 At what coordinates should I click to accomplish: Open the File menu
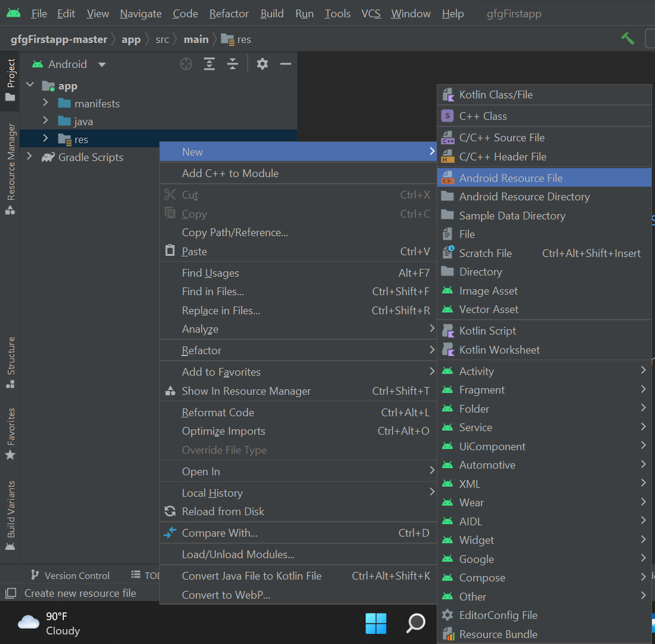tap(39, 14)
